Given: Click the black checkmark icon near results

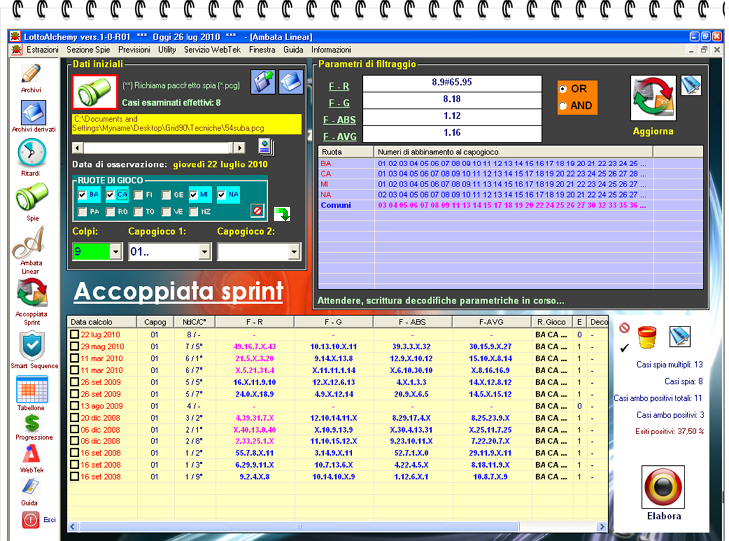Looking at the screenshot, I should click(624, 347).
